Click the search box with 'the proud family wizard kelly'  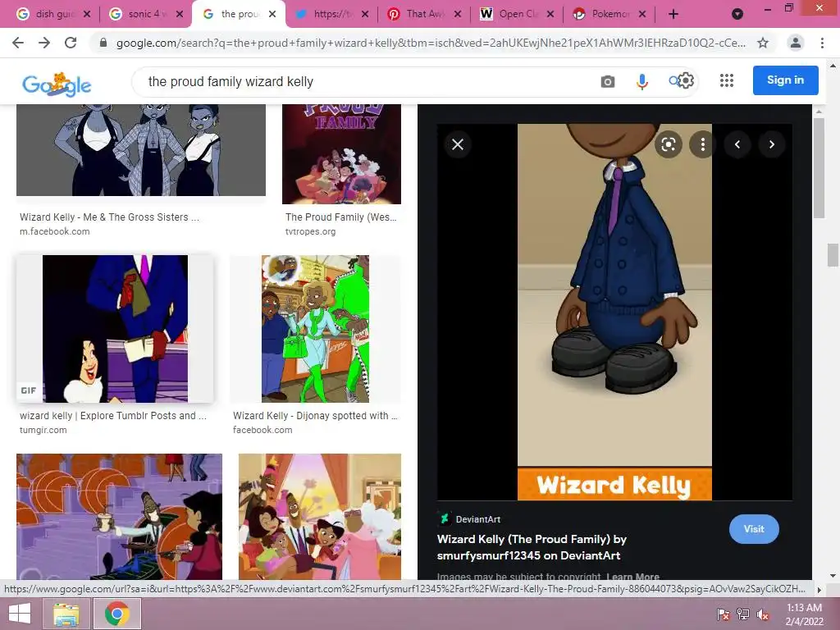pyautogui.click(x=364, y=81)
